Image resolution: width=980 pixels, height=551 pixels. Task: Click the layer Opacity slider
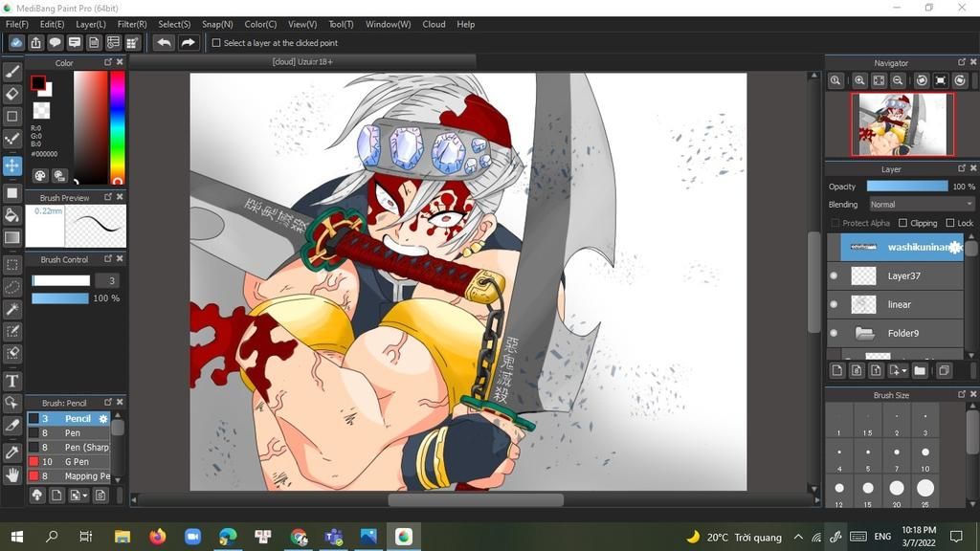coord(907,187)
